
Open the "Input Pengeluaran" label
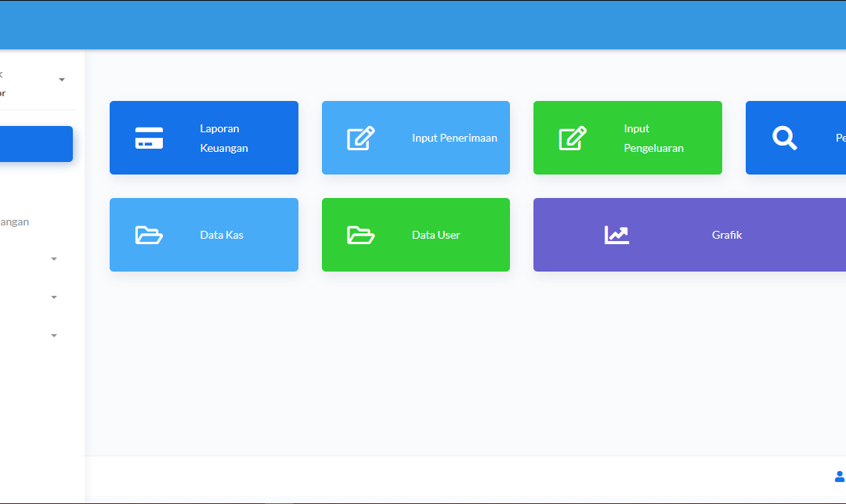653,138
